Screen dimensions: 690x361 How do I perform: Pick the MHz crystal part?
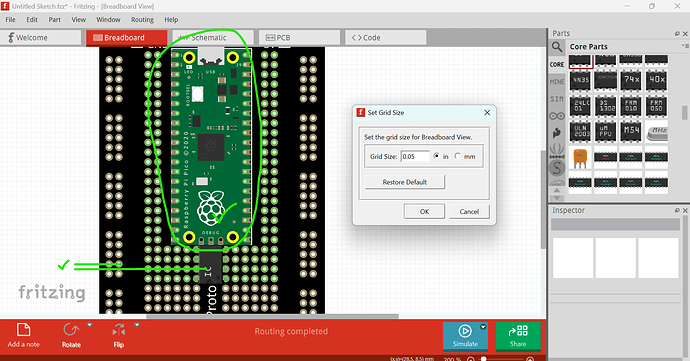tap(657, 133)
